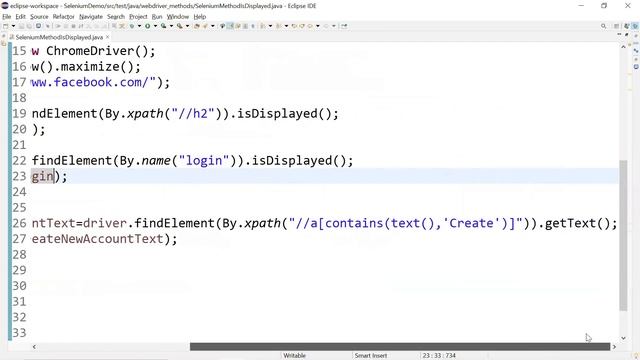Expand the External Tools dropdown arrow
The image size is (640, 360).
tap(187, 26)
